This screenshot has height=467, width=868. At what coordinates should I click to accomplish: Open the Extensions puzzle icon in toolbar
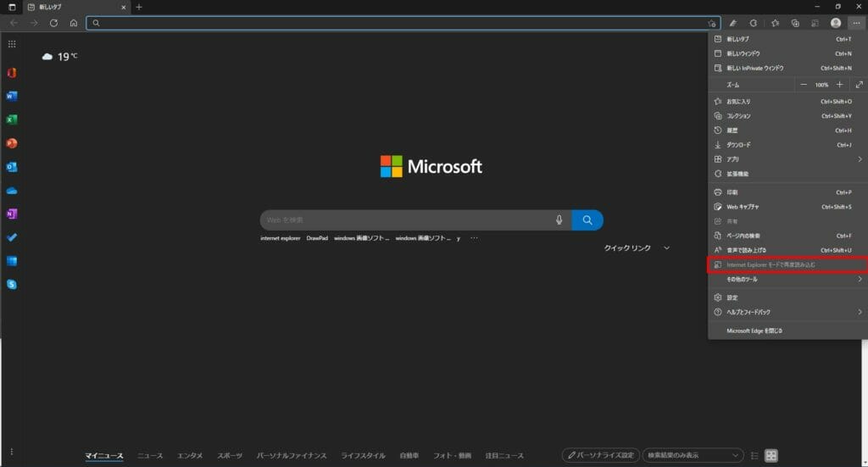(754, 23)
